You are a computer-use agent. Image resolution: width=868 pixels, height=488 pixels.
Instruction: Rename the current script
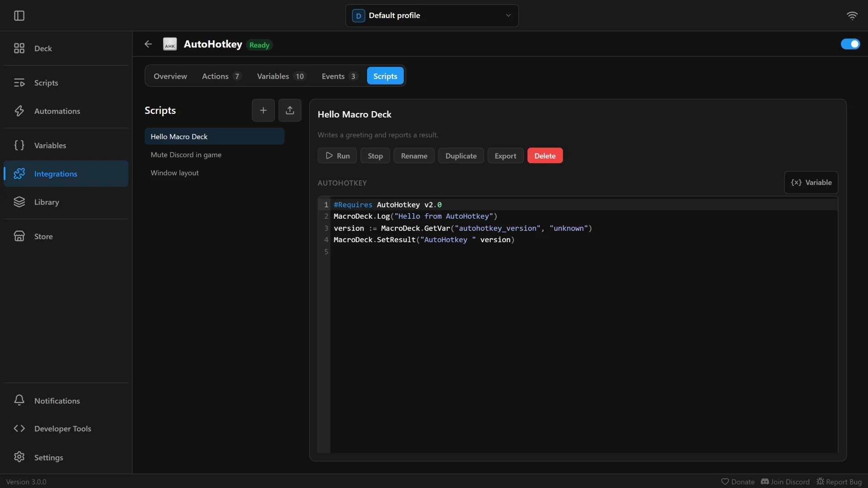click(414, 155)
